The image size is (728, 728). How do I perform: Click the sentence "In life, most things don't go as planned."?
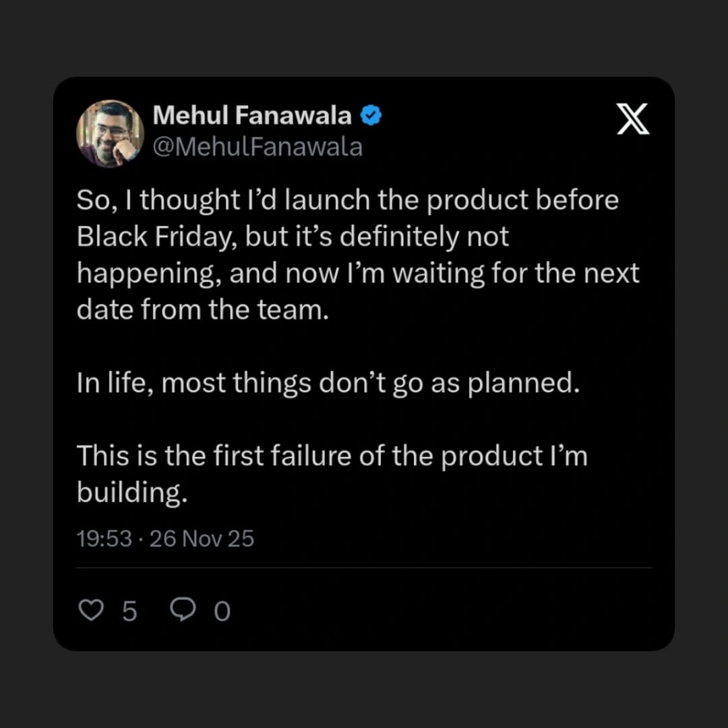328,383
